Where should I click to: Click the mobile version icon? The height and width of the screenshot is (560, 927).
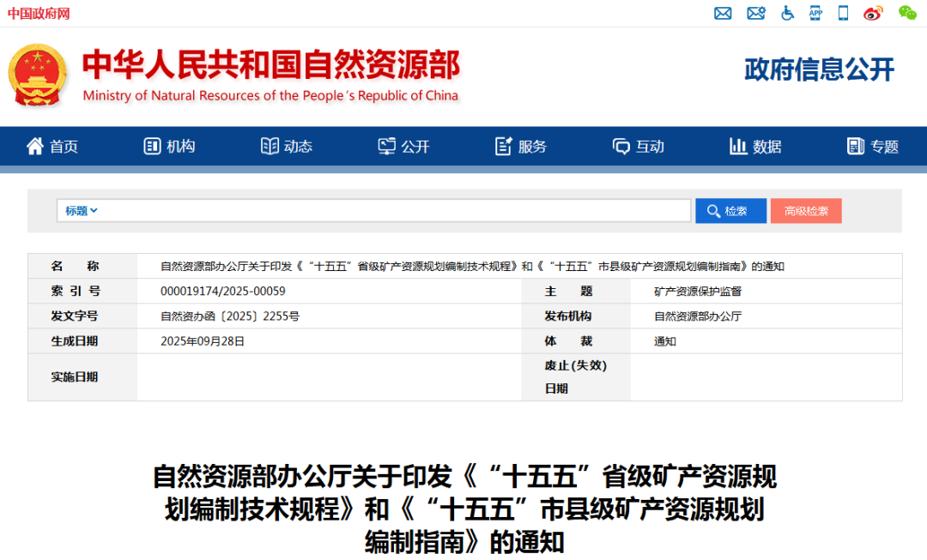point(843,14)
